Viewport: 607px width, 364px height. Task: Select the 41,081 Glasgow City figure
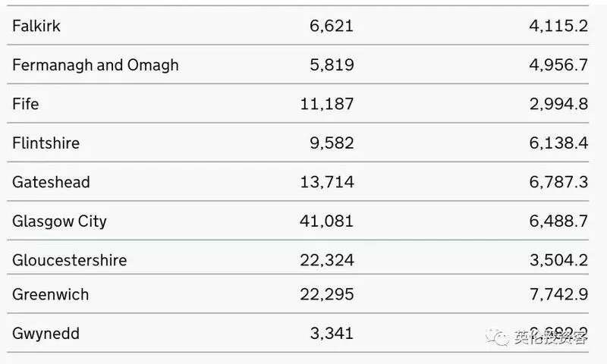pos(327,221)
